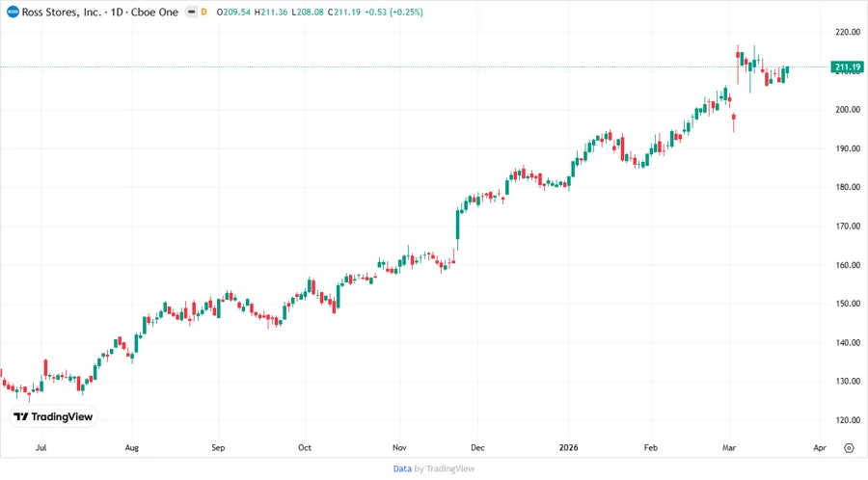Open the Data link below the chart
The height and width of the screenshot is (480, 868).
(402, 468)
